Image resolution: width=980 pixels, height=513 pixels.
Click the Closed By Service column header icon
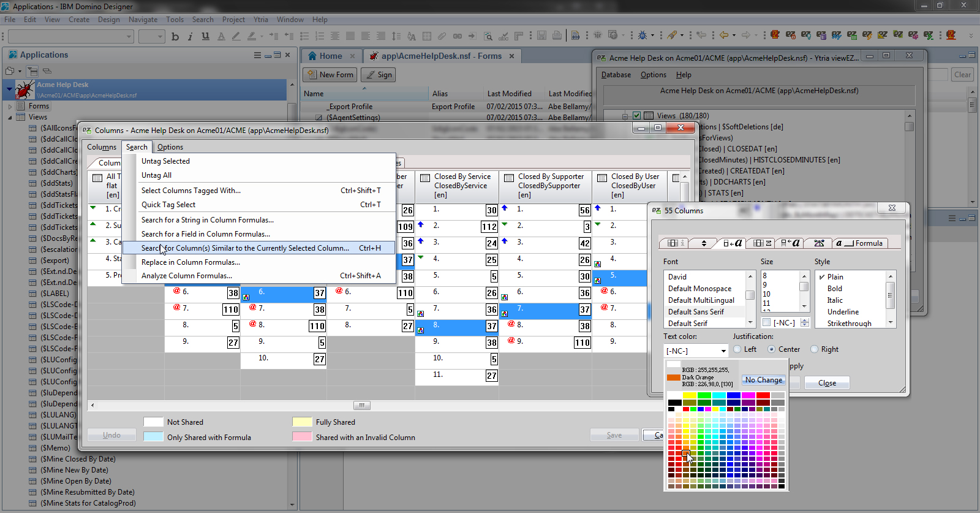point(426,178)
